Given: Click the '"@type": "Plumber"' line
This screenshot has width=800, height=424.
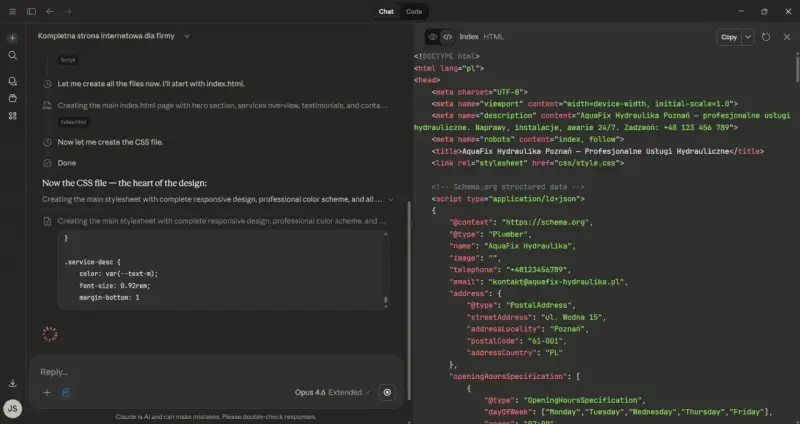Looking at the screenshot, I should point(491,234).
